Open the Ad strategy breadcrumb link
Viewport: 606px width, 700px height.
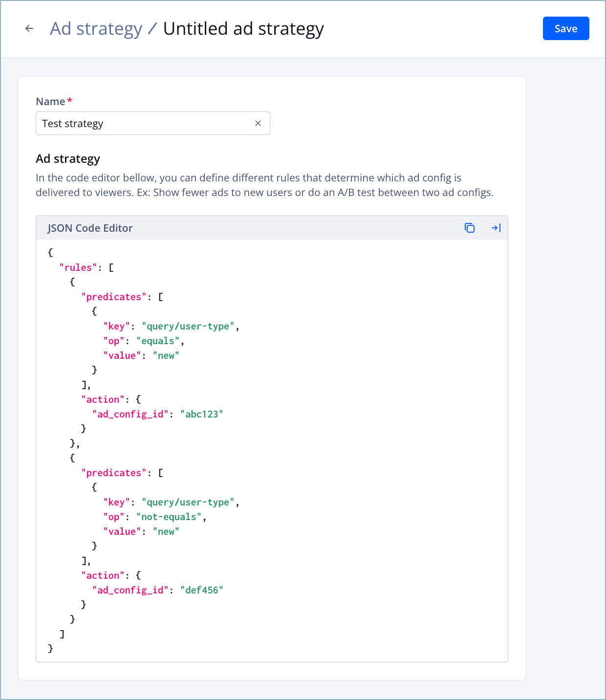coord(96,28)
